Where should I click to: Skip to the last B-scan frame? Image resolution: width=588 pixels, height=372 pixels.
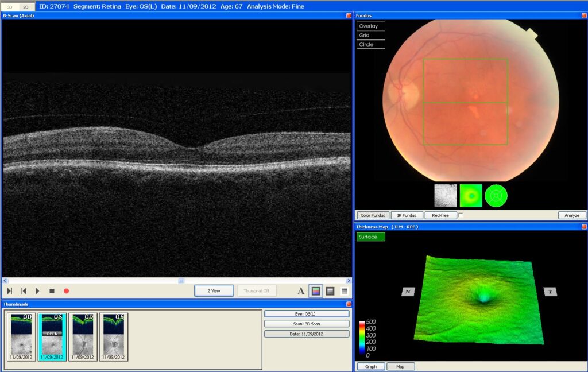pos(10,291)
